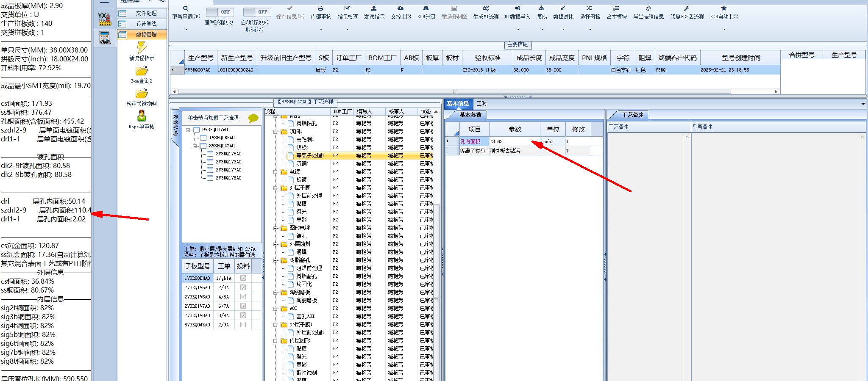Open the 文件处理 sidebar group
The image size is (868, 381).
142,14
